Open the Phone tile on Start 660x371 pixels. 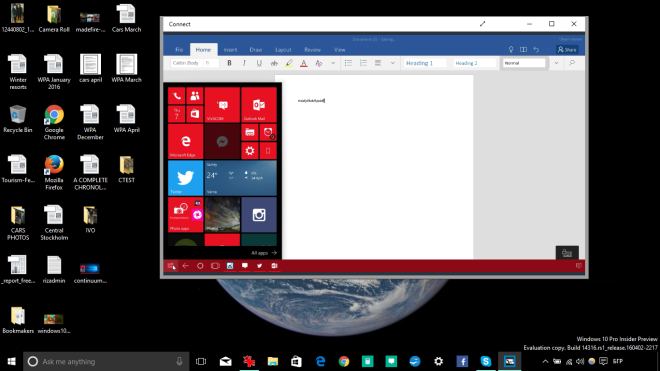(x=176, y=96)
